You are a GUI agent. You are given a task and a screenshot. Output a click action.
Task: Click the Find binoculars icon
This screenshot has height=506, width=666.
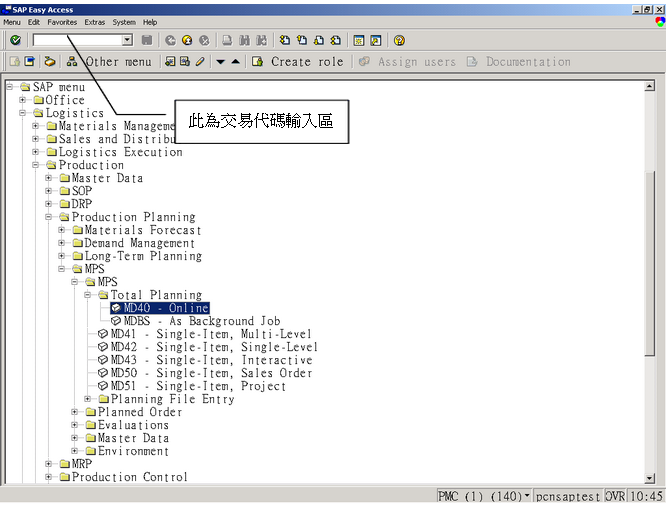coord(244,40)
